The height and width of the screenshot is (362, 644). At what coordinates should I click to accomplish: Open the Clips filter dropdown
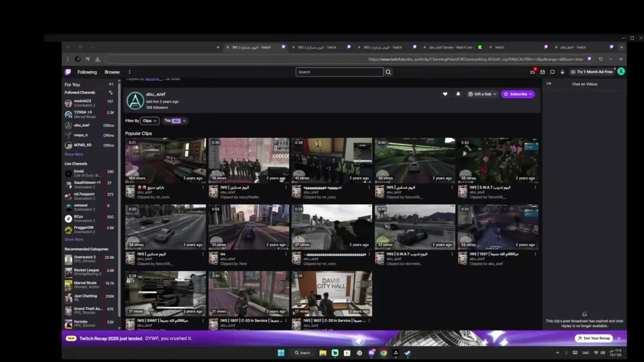point(150,121)
